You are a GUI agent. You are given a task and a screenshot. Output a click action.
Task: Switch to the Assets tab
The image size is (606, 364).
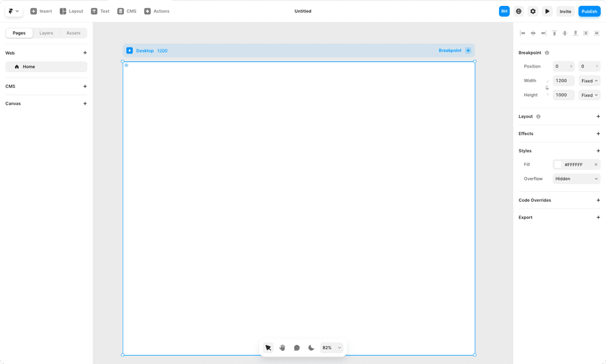click(73, 33)
